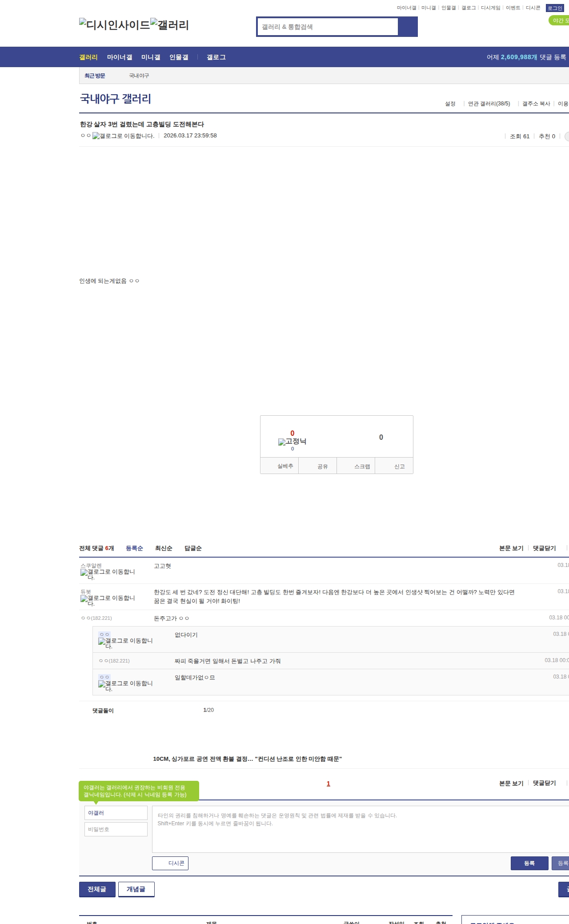The image size is (569, 924).
Task: Select 갤로그 in the main navigation bar
Action: 216,57
